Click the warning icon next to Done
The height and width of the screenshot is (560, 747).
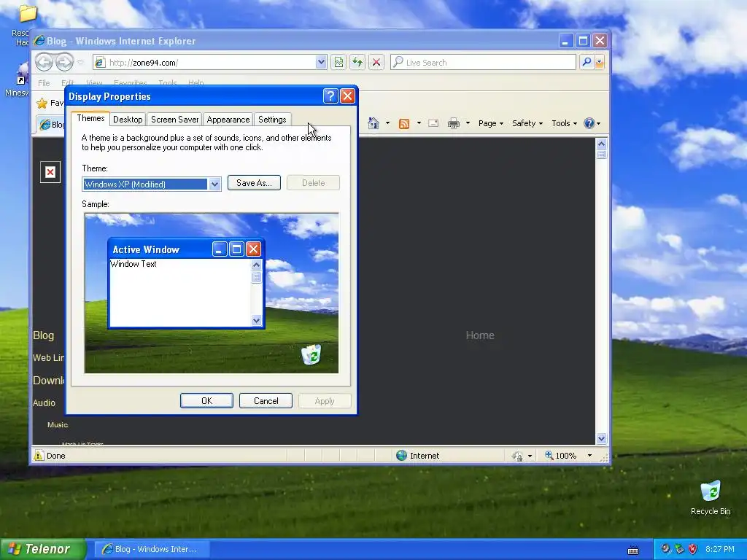39,455
